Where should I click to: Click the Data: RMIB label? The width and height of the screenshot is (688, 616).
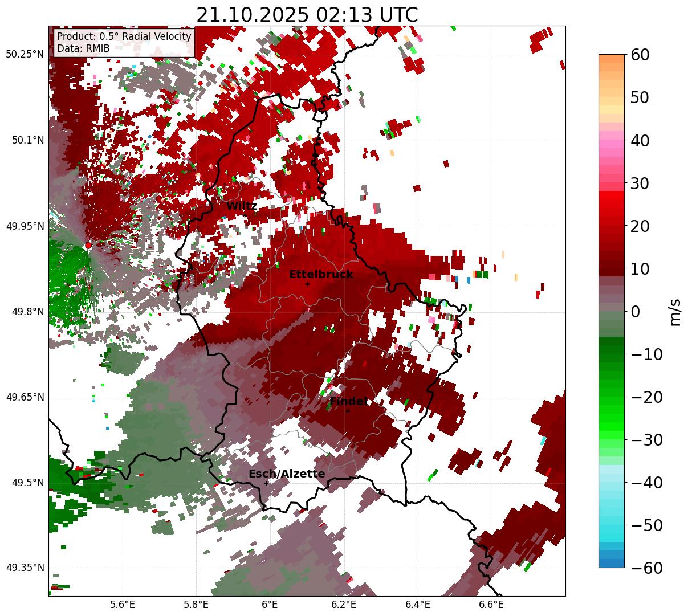[x=83, y=48]
